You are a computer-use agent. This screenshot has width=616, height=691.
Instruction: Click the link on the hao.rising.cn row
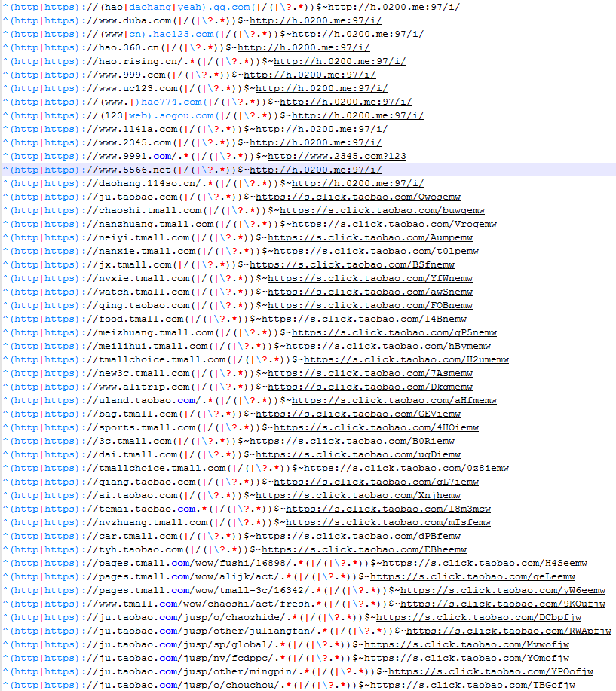(339, 61)
